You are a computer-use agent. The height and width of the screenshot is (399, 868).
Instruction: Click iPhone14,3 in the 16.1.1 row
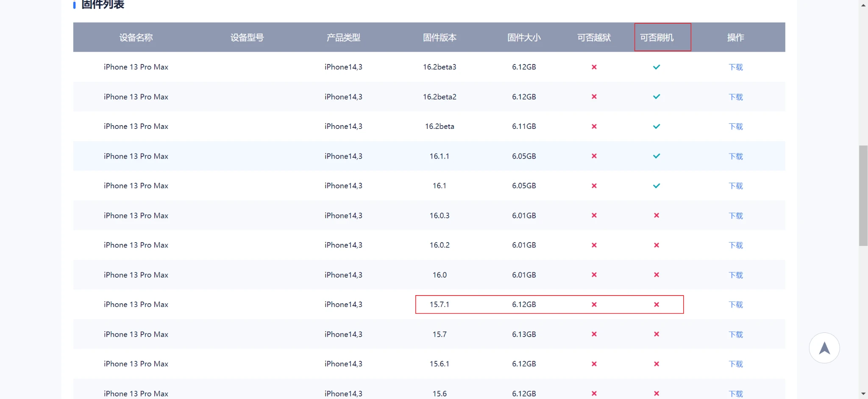[343, 156]
